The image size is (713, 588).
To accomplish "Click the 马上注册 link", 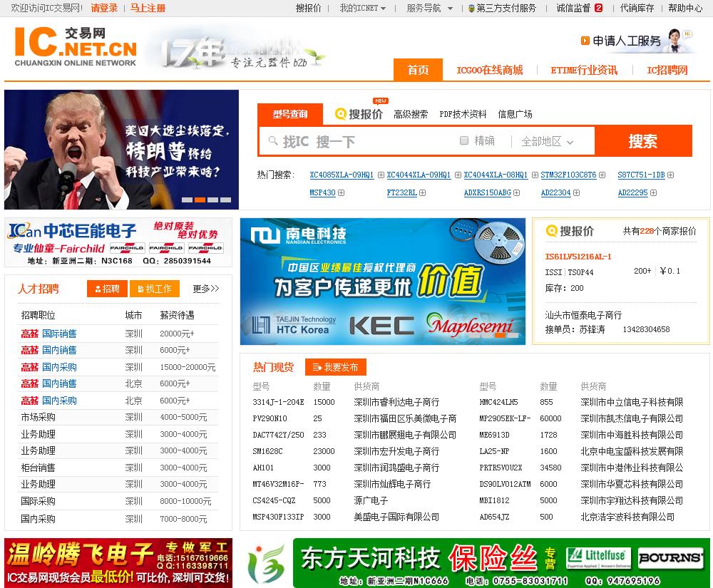I will point(148,8).
